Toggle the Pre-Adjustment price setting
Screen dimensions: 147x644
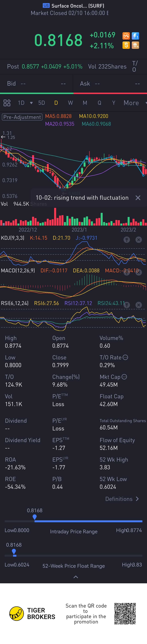[x=22, y=117]
